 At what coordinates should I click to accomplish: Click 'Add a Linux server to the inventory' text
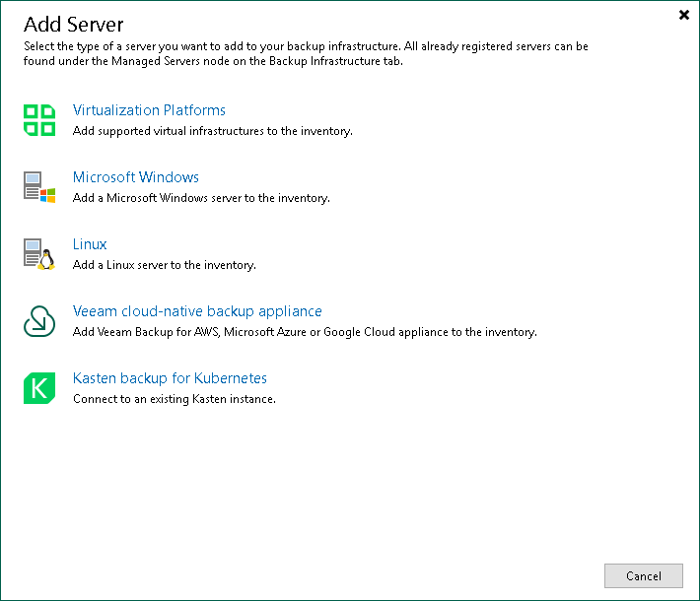pyautogui.click(x=164, y=265)
